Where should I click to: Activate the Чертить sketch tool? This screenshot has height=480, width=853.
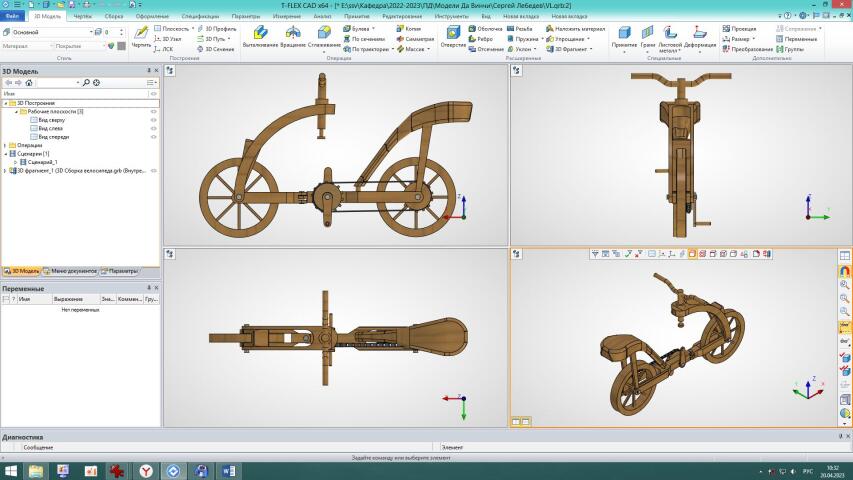click(x=141, y=37)
